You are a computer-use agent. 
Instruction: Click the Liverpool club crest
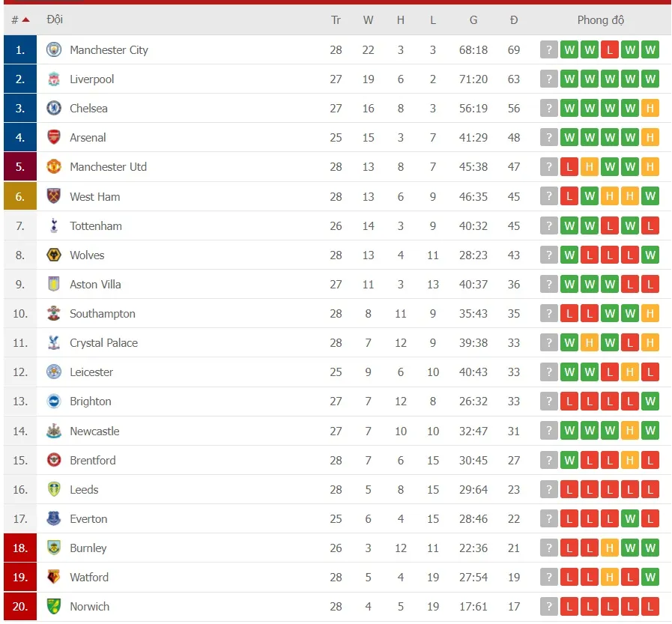(x=52, y=79)
